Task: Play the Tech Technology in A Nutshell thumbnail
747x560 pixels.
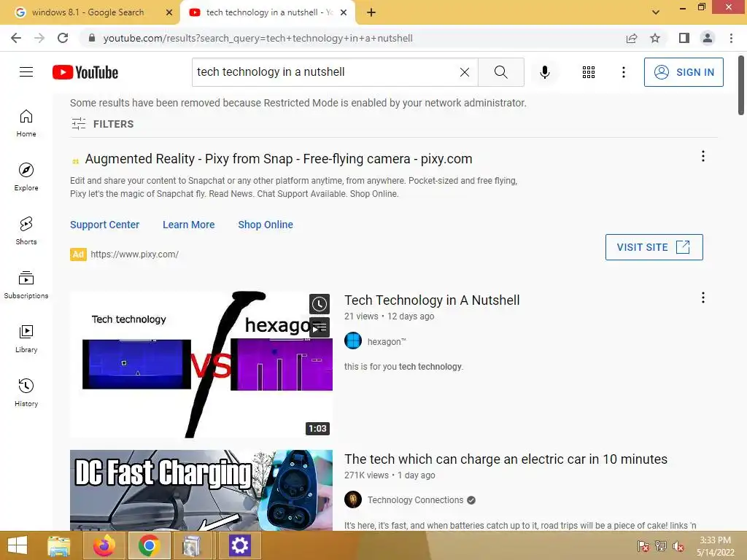Action: pos(201,365)
